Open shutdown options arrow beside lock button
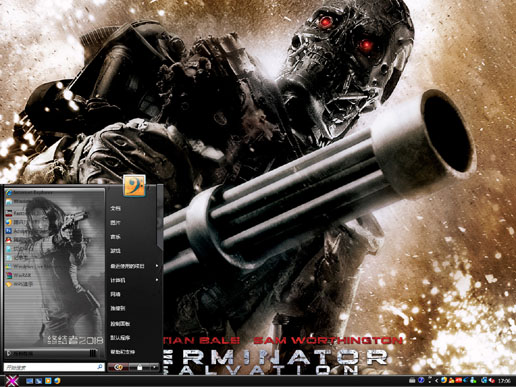 coord(154,367)
